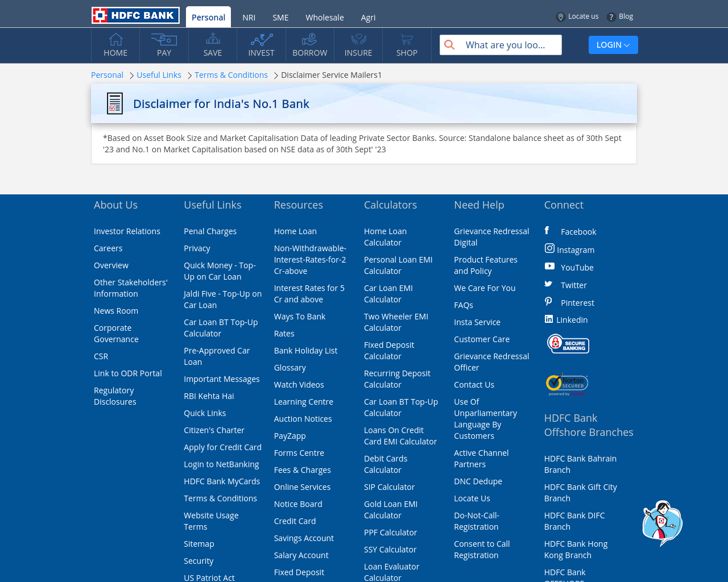Viewport: 728px width, 582px height.
Task: Open Notice Board under Resources
Action: click(298, 504)
